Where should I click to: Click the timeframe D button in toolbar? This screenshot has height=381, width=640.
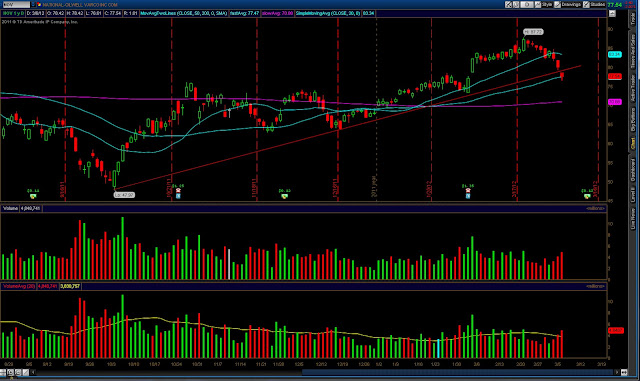[x=527, y=4]
